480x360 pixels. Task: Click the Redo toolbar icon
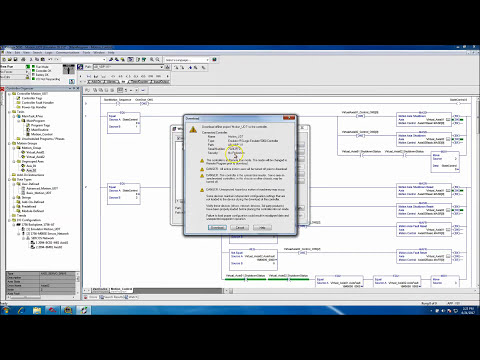57,59
